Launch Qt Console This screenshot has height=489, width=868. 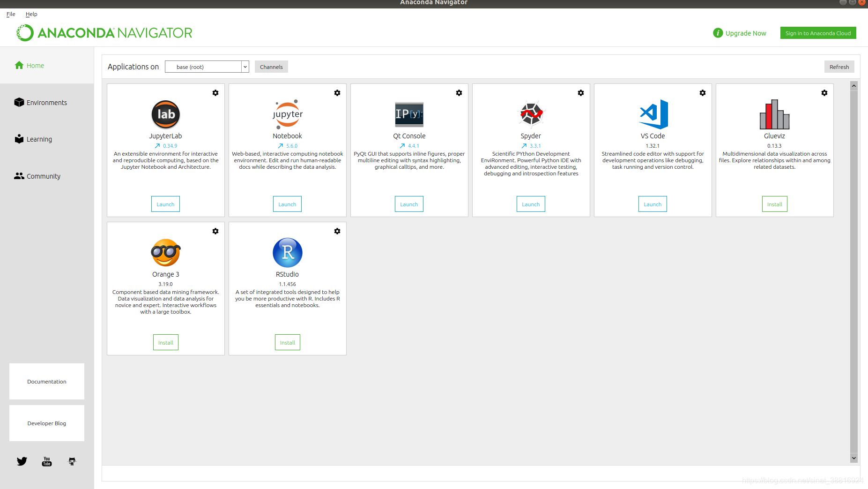(x=409, y=204)
